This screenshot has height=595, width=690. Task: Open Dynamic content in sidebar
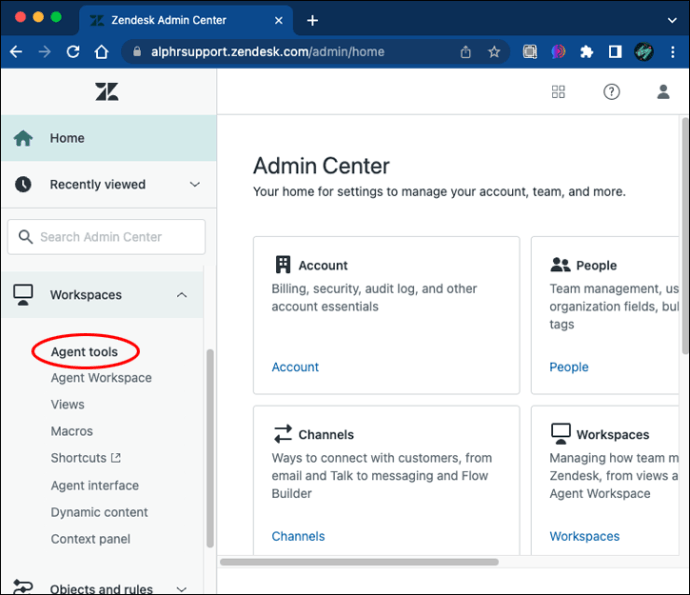coord(99,512)
